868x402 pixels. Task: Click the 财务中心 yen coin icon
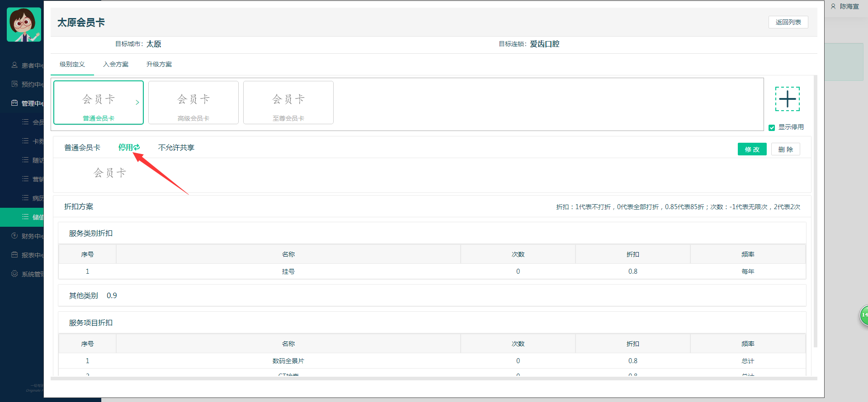click(x=14, y=236)
